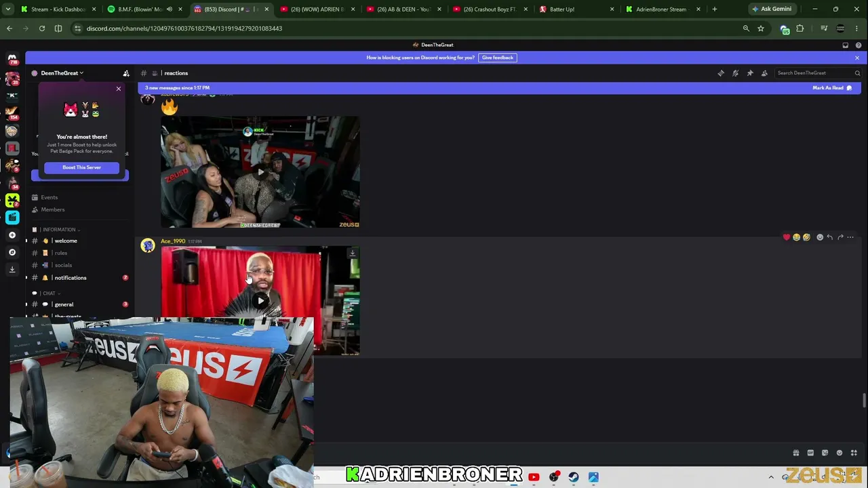The image size is (868, 488).
Task: Open Members in server sidebar
Action: pyautogui.click(x=79, y=209)
